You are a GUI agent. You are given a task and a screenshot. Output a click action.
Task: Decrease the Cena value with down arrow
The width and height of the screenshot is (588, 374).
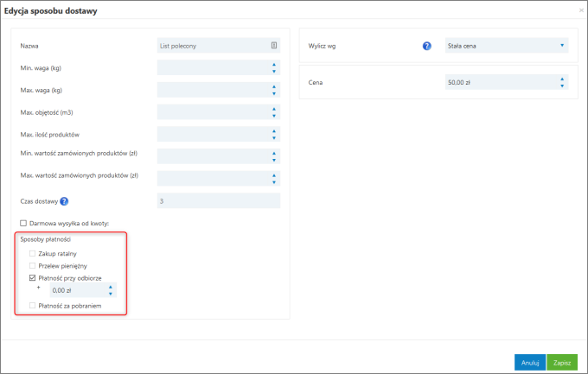point(562,86)
